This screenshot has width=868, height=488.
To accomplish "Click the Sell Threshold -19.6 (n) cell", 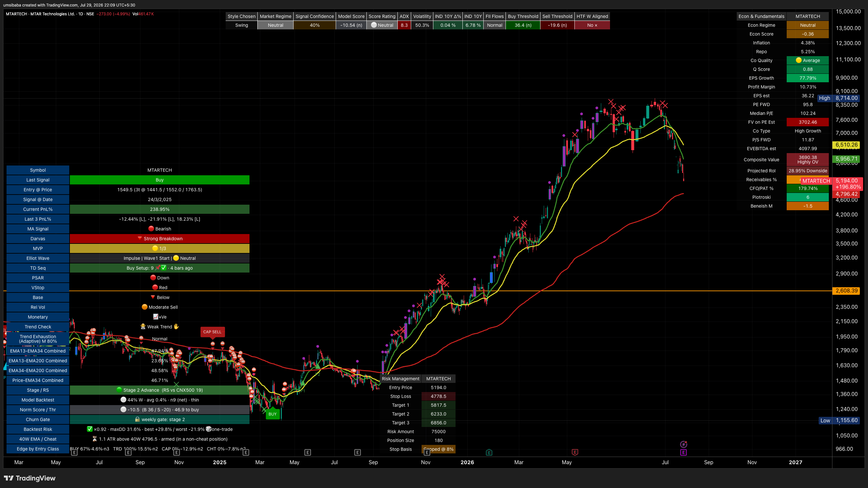I will pyautogui.click(x=557, y=25).
